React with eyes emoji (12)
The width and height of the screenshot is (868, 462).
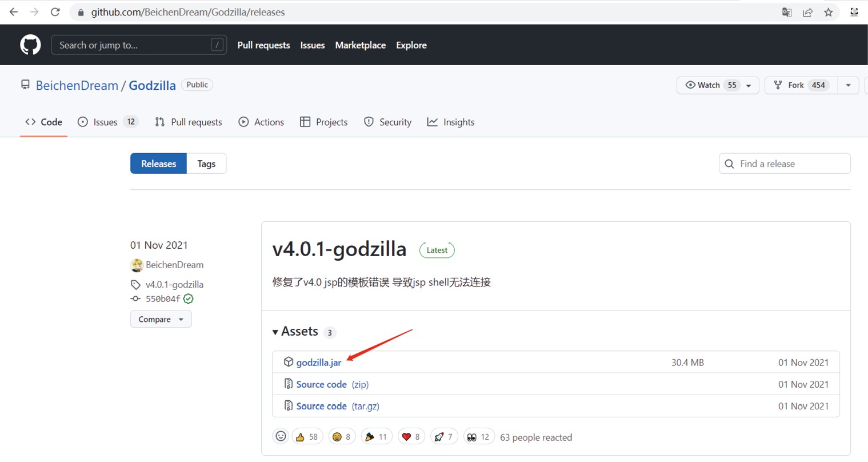click(x=479, y=436)
